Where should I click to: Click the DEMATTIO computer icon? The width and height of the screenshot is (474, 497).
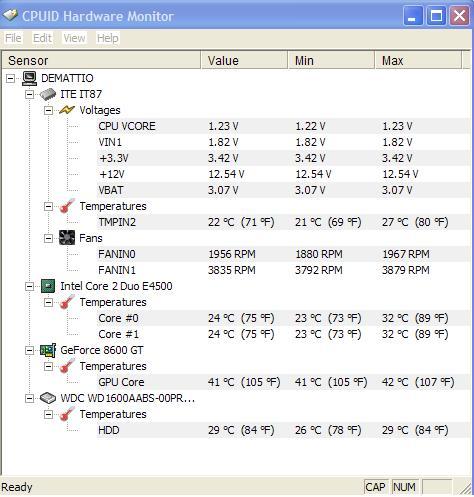pos(29,78)
